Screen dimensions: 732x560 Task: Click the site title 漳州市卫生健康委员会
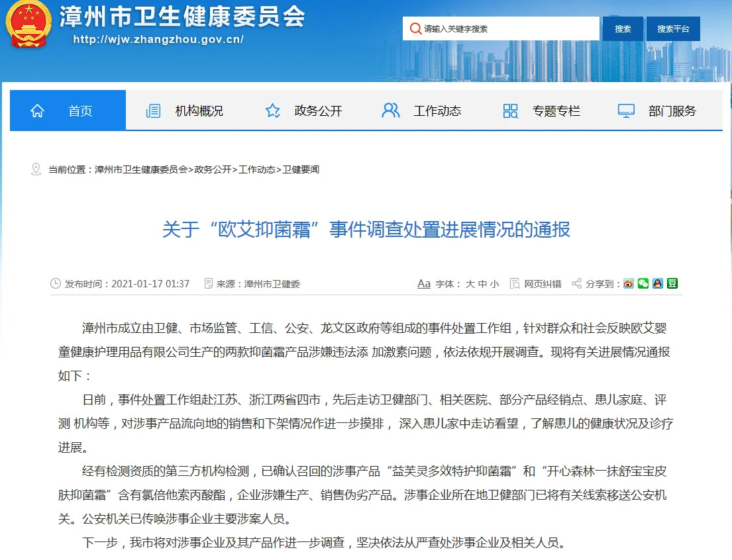[182, 17]
